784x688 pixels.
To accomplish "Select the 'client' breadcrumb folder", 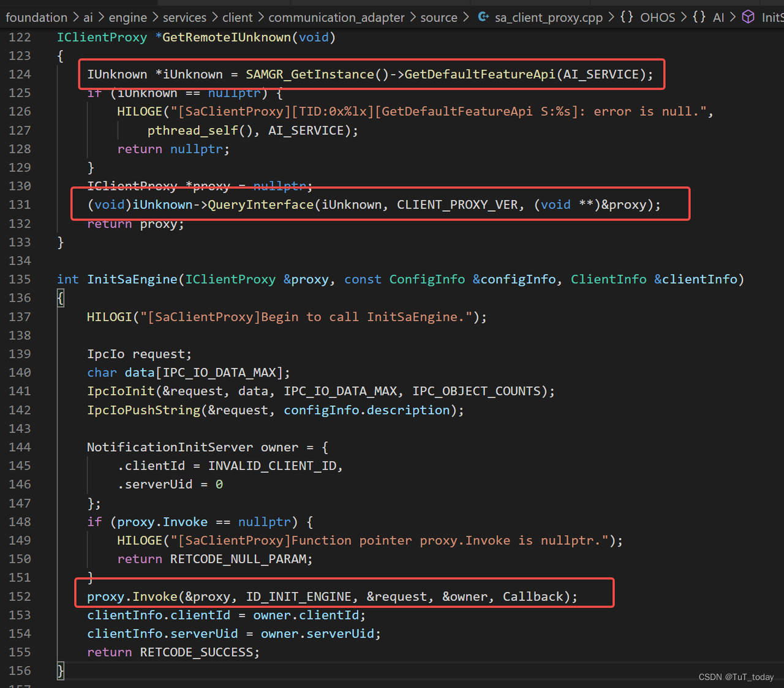I will pyautogui.click(x=238, y=18).
